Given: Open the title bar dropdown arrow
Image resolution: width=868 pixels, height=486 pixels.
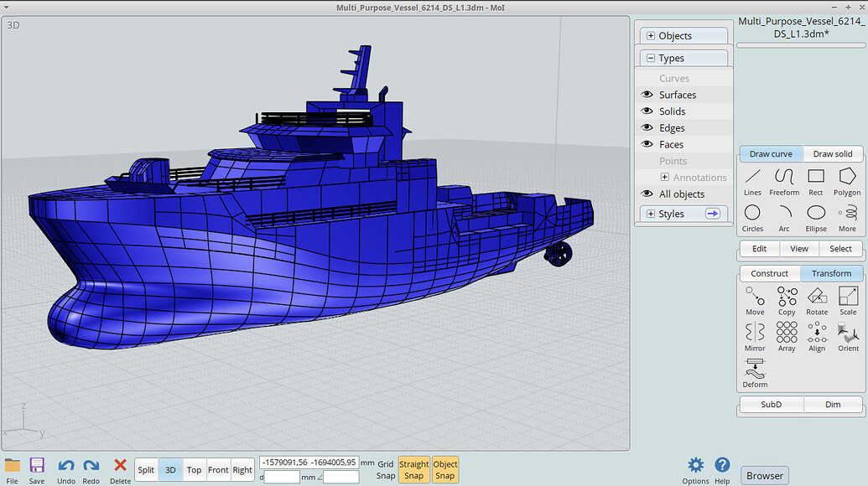Looking at the screenshot, I should pos(6,8).
